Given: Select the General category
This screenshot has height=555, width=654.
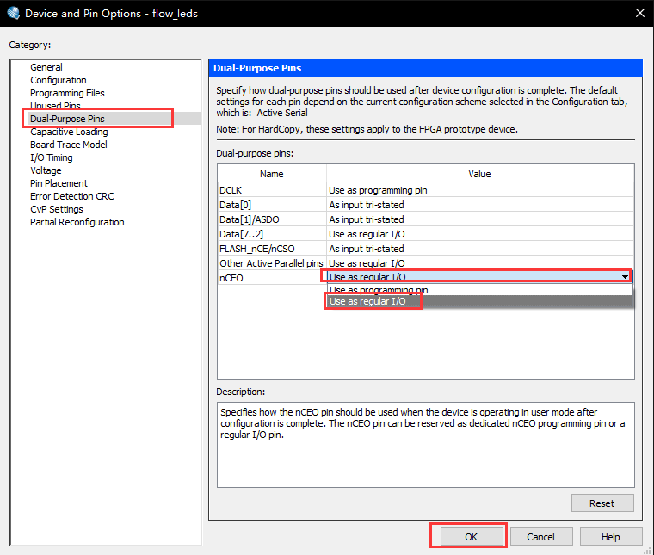Looking at the screenshot, I should click(46, 67).
